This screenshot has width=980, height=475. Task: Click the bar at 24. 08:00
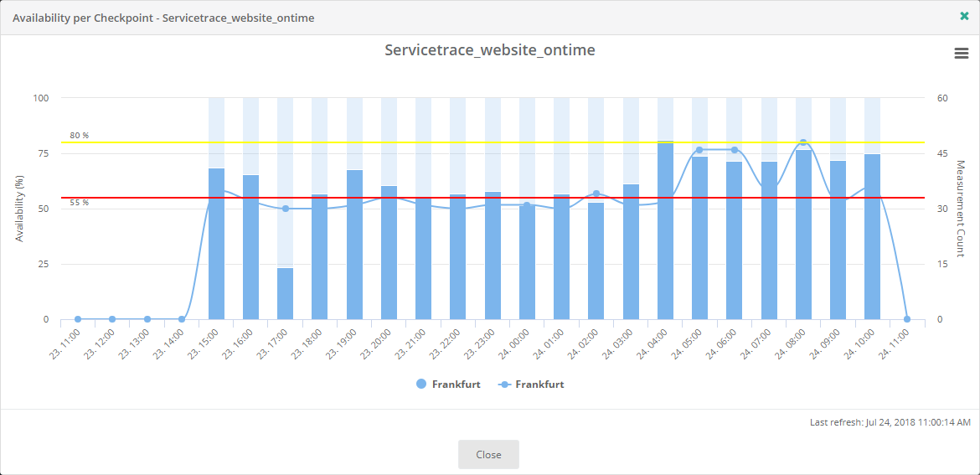click(803, 235)
